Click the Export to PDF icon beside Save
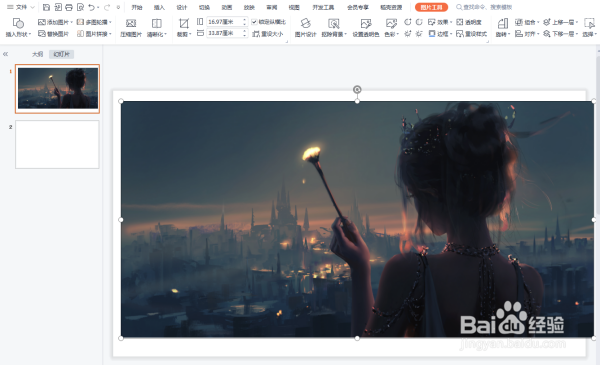This screenshot has height=365, width=600. [58, 7]
